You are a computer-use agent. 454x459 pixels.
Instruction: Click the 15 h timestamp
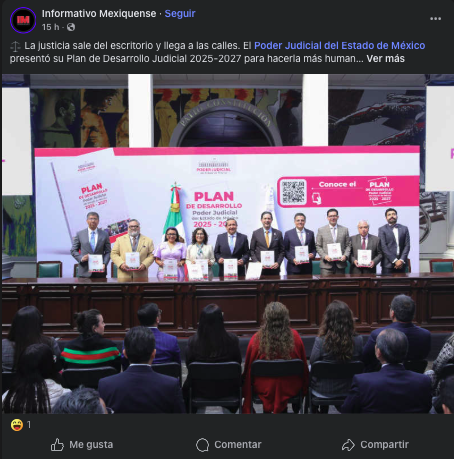point(51,27)
